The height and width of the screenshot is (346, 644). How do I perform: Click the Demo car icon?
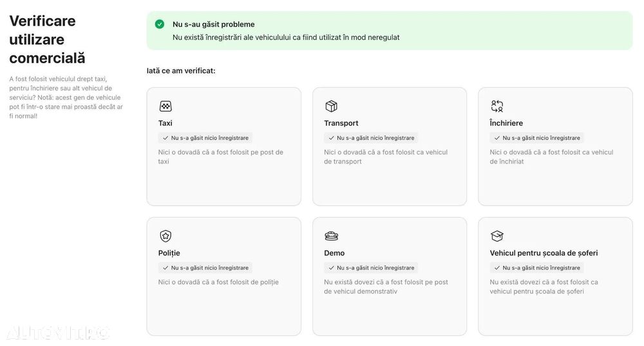pos(331,236)
